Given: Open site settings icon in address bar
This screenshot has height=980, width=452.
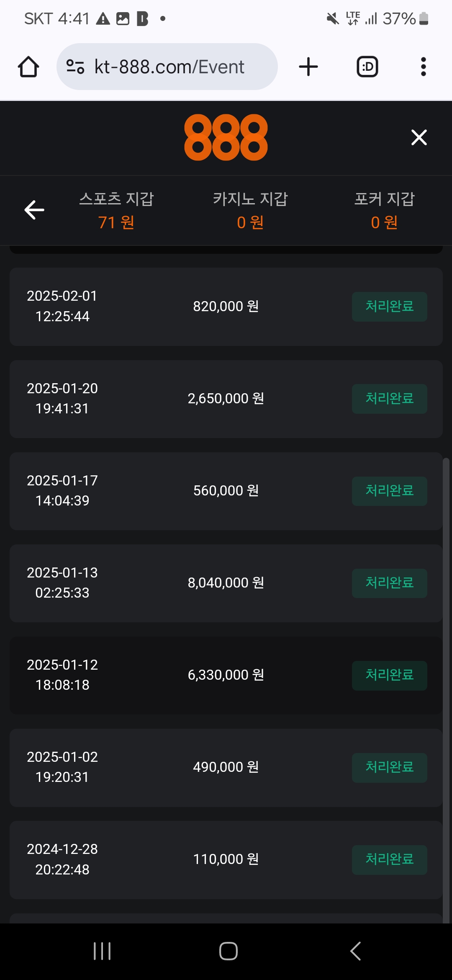Looking at the screenshot, I should click(75, 67).
